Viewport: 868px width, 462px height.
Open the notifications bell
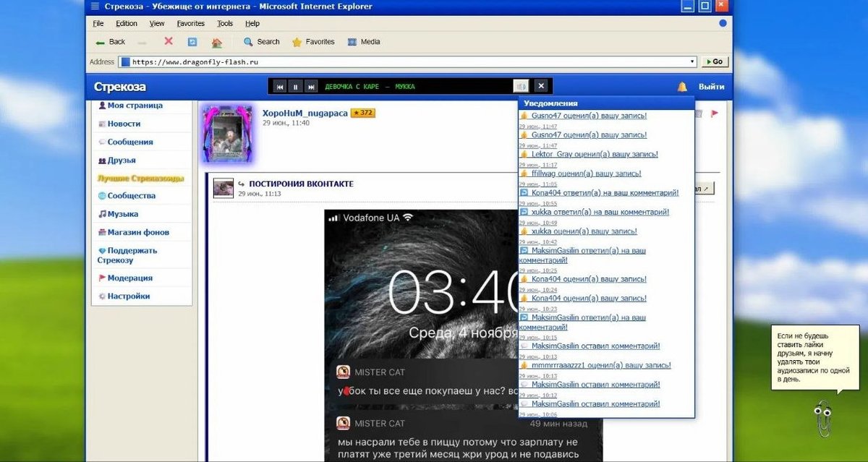click(682, 87)
